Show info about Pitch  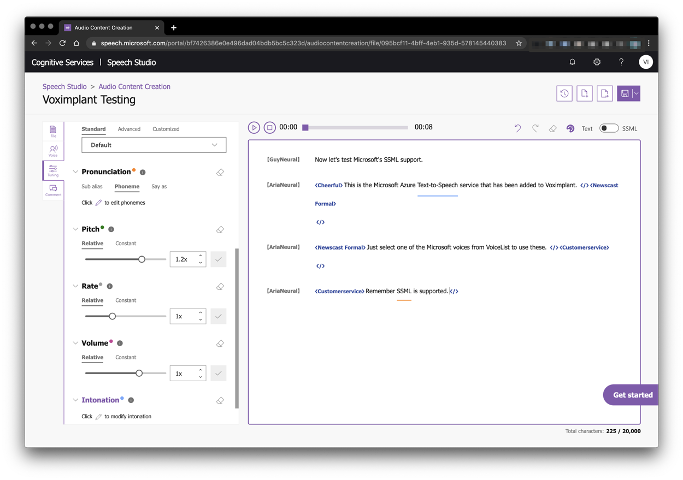click(x=111, y=229)
